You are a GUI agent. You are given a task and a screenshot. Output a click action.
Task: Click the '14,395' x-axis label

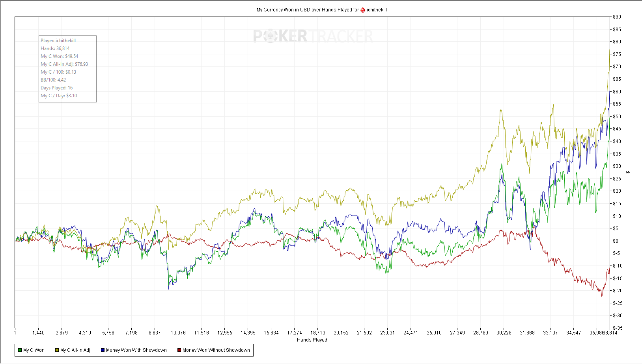click(x=248, y=333)
